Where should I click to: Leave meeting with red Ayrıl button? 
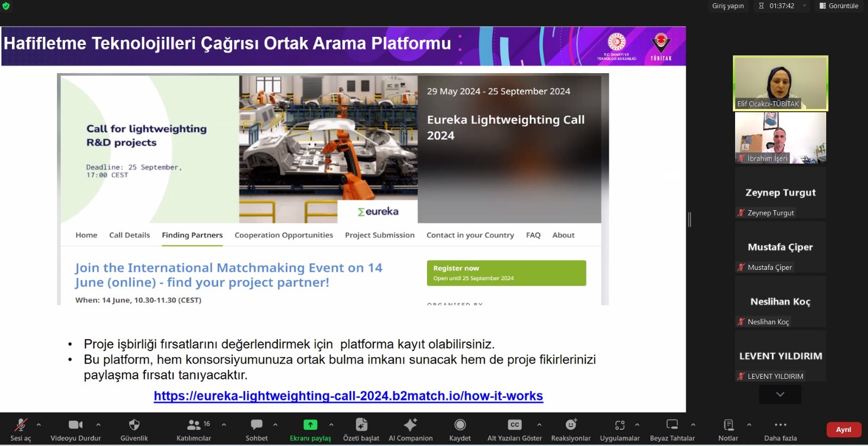[844, 430]
